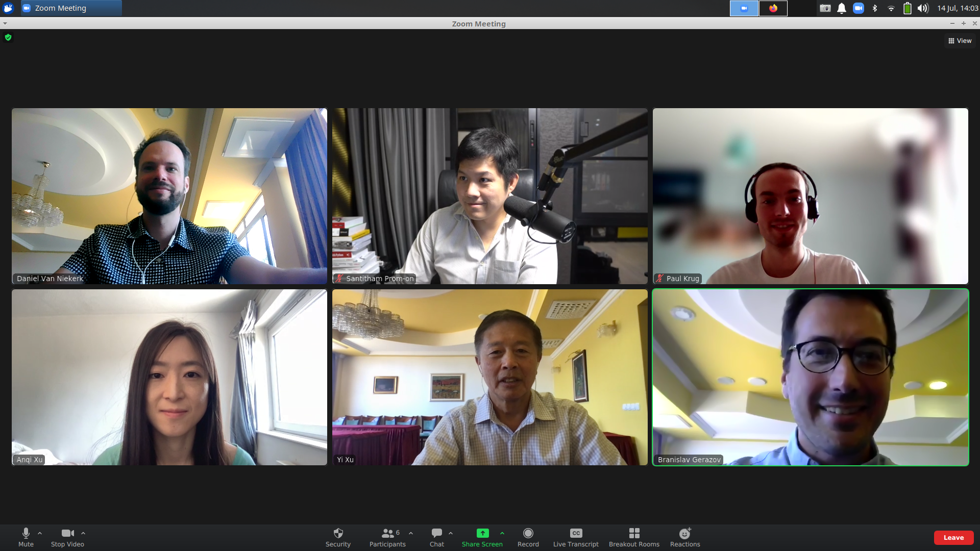Click the system tray volume icon
Image resolution: width=980 pixels, height=551 pixels.
click(x=922, y=8)
